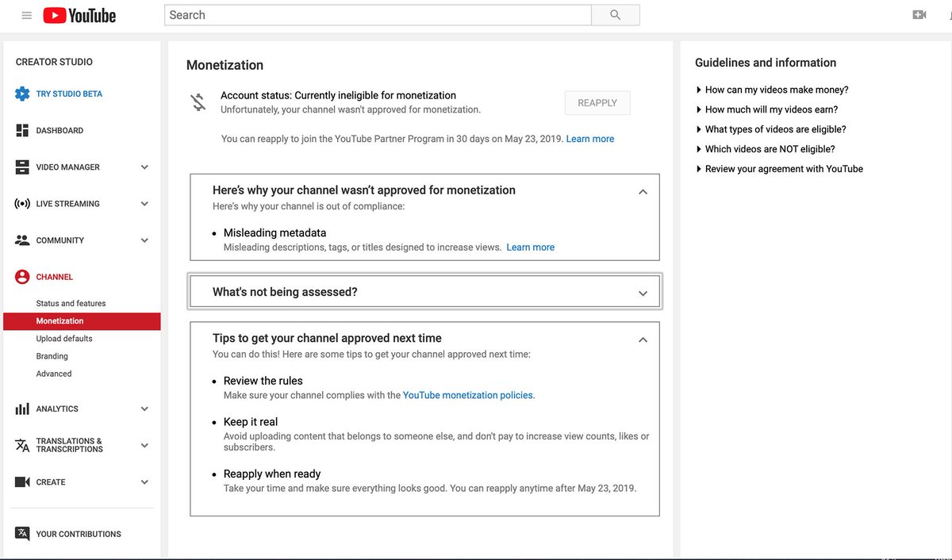
Task: Open Advanced channel settings
Action: 54,374
